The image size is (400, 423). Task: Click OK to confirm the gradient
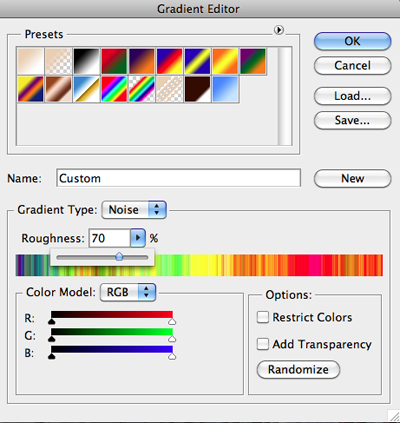tap(352, 41)
